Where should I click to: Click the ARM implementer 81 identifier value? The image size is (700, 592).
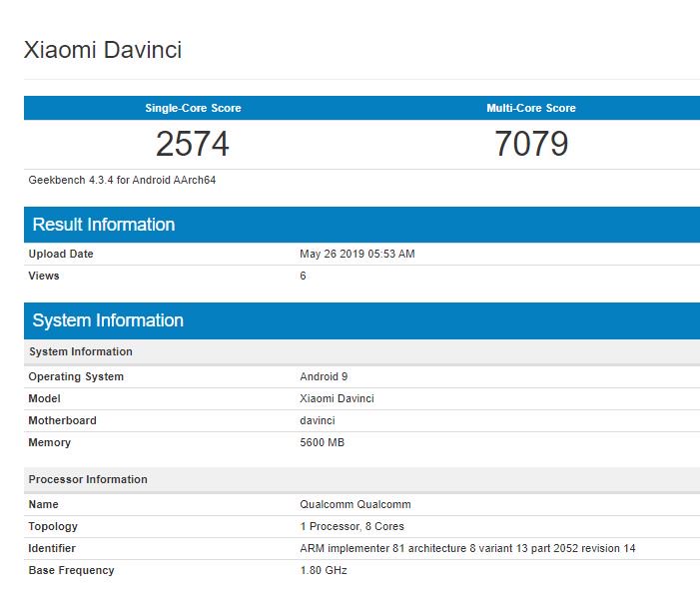coord(467,548)
